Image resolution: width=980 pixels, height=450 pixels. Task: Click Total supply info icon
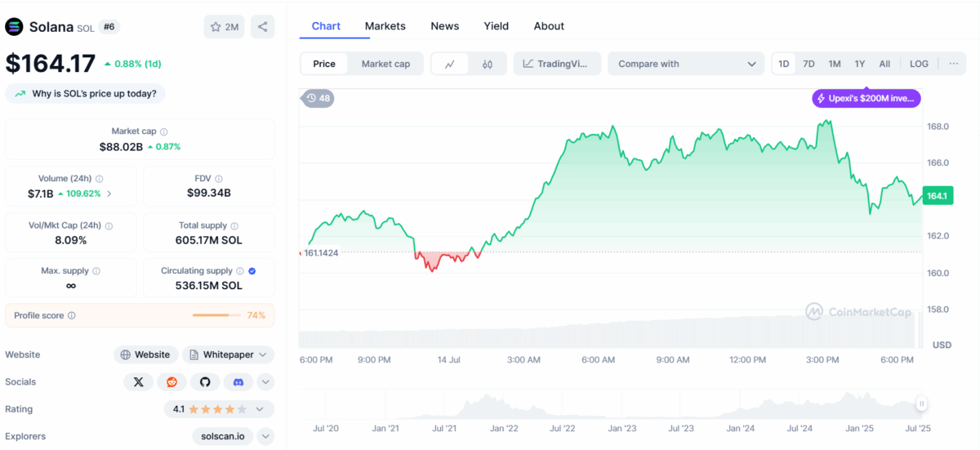(x=235, y=226)
